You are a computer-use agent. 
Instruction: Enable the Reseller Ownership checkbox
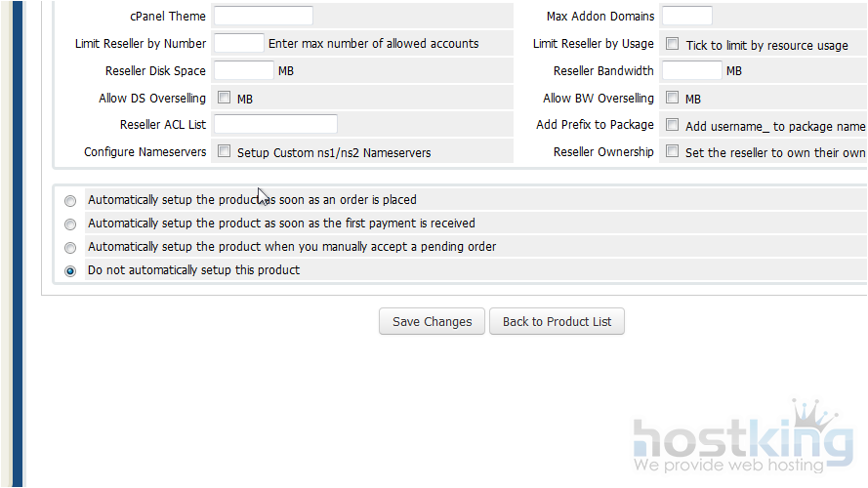pyautogui.click(x=673, y=151)
